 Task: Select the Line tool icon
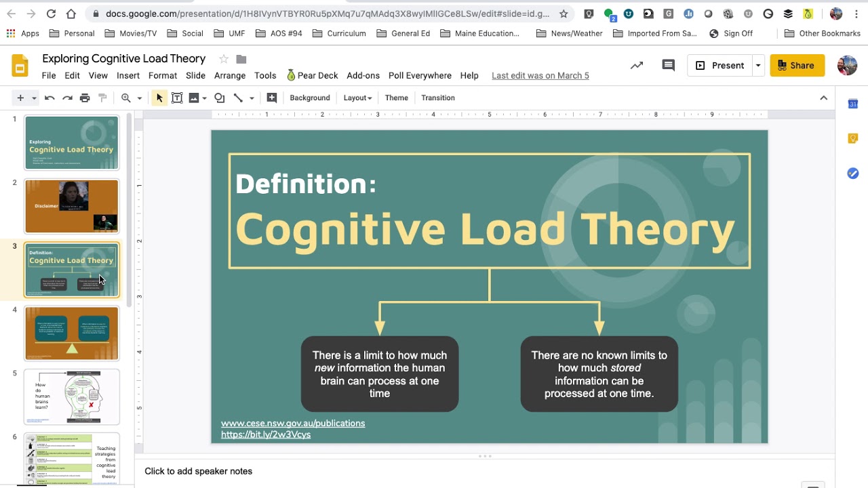(x=238, y=98)
